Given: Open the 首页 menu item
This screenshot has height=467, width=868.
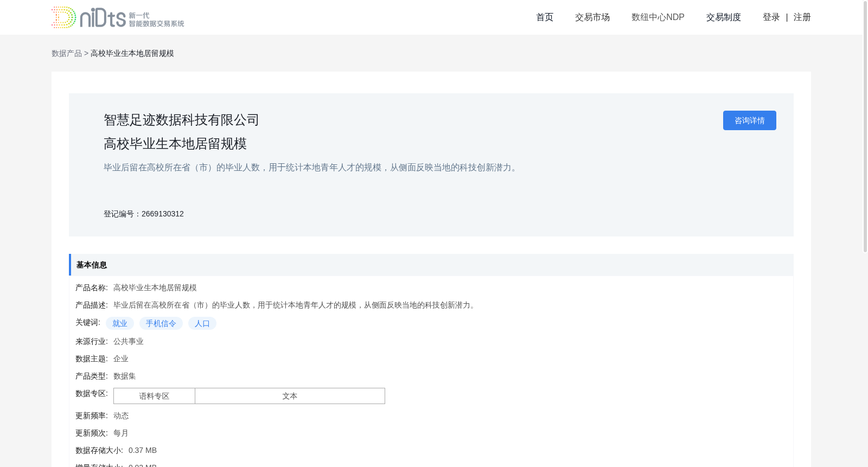Looking at the screenshot, I should click(545, 17).
